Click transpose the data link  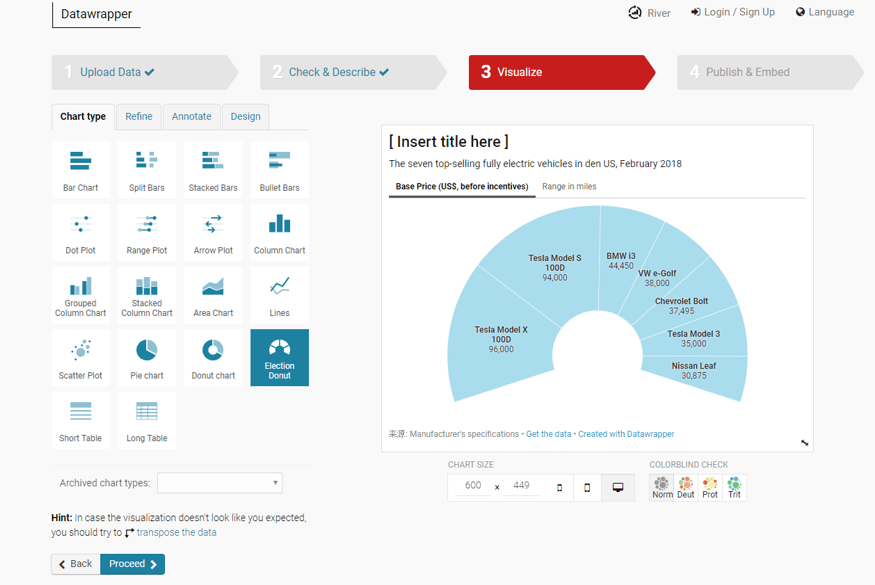pos(176,533)
